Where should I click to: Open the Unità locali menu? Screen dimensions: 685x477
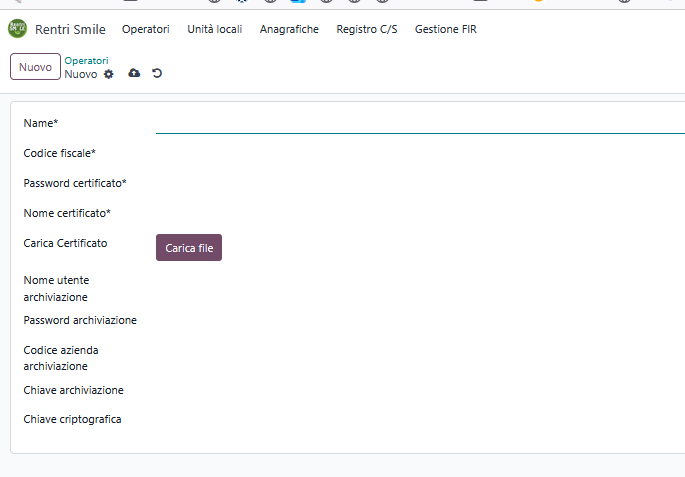click(x=214, y=29)
